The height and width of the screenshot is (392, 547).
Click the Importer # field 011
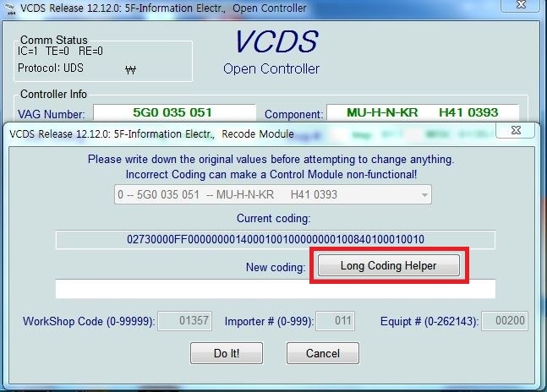pyautogui.click(x=336, y=320)
